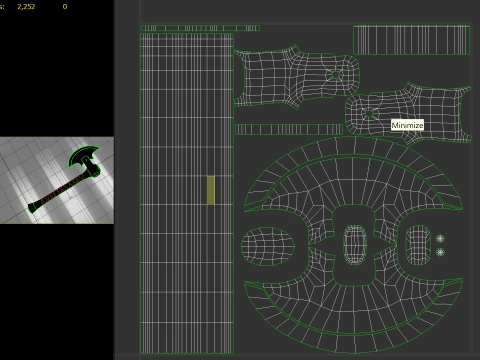Select the wide striped rectangle UV island
480x360 pixels.
[411, 40]
